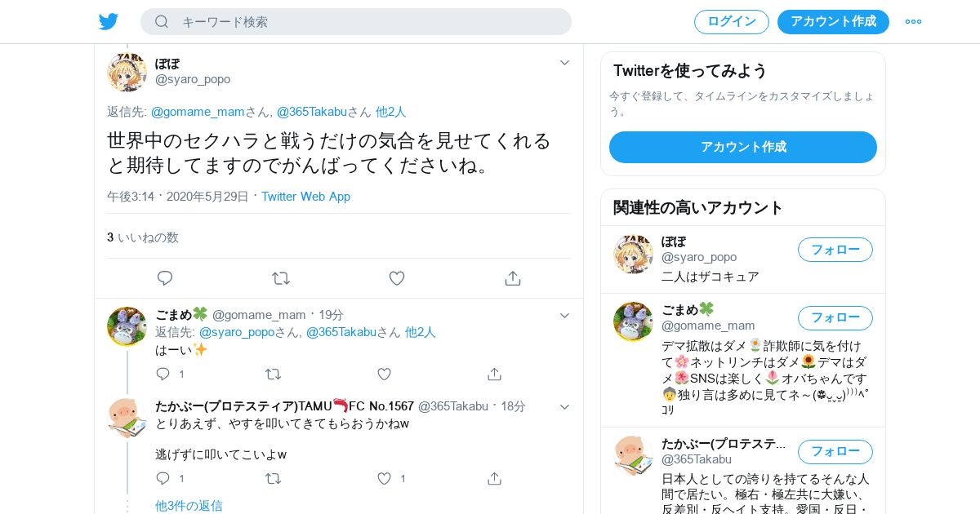The height and width of the screenshot is (514, 980).
Task: Click the Twitter bird logo
Action: [109, 21]
